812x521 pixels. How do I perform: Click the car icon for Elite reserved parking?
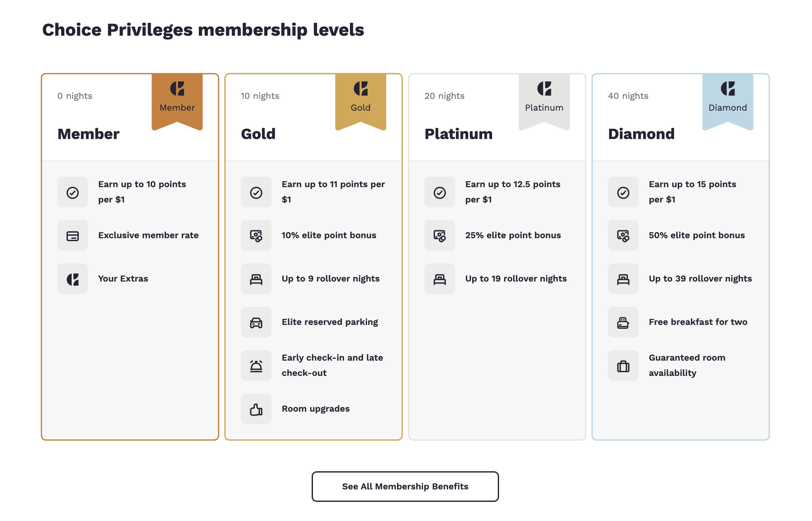tap(256, 322)
